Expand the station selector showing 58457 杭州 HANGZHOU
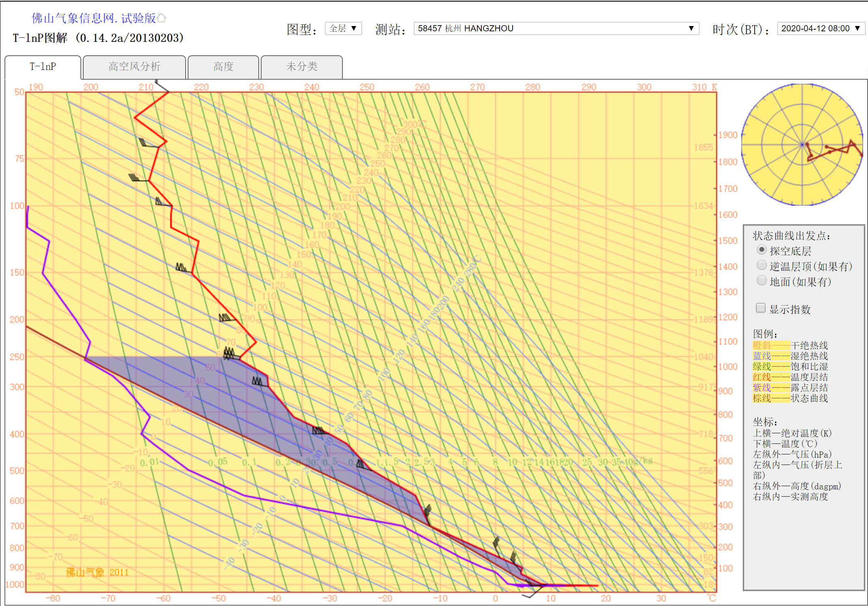868x606 pixels. (556, 28)
